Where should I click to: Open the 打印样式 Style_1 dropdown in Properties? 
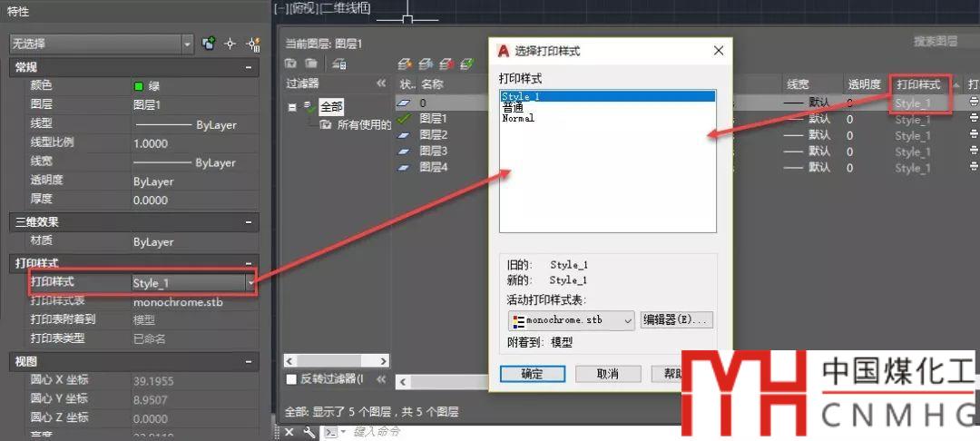(250, 283)
